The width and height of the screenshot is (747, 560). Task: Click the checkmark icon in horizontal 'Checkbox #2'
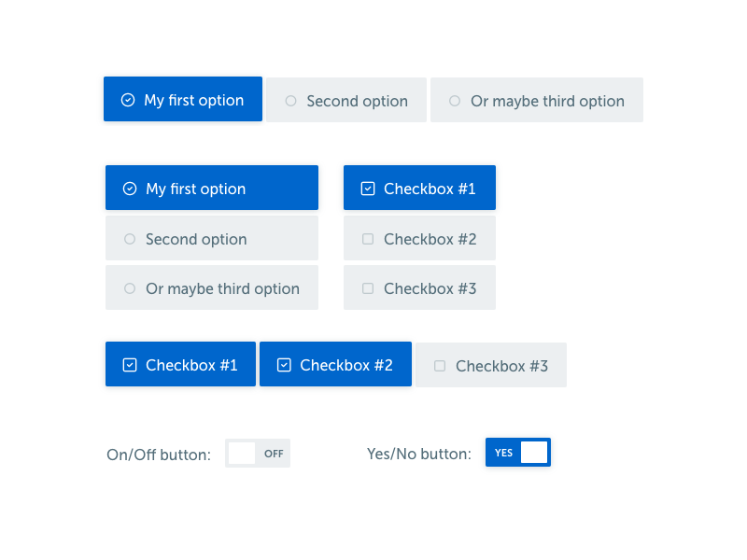pos(284,364)
